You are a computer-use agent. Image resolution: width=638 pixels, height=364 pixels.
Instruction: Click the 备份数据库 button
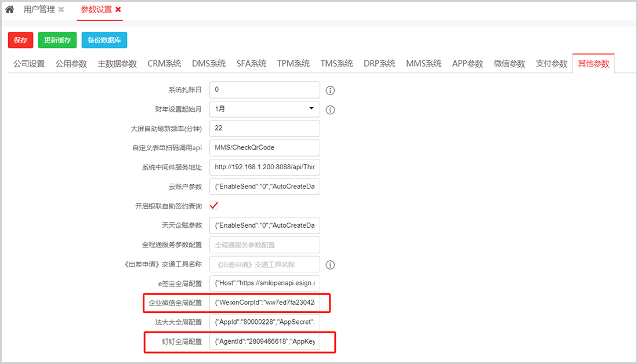tap(104, 40)
